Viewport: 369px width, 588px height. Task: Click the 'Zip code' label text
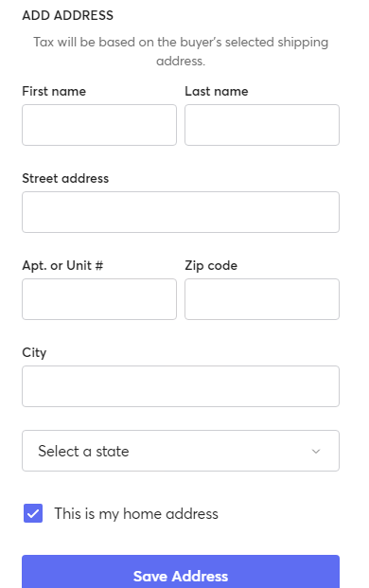pyautogui.click(x=211, y=265)
